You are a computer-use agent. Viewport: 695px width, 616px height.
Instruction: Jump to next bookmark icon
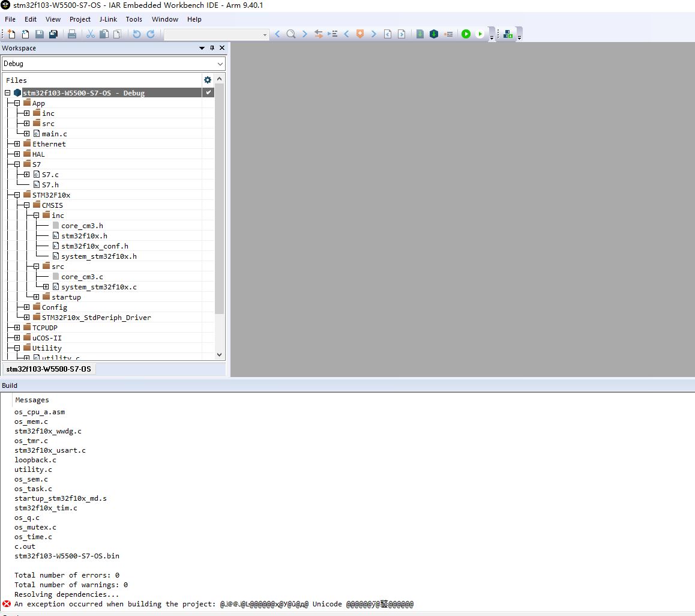tap(374, 34)
